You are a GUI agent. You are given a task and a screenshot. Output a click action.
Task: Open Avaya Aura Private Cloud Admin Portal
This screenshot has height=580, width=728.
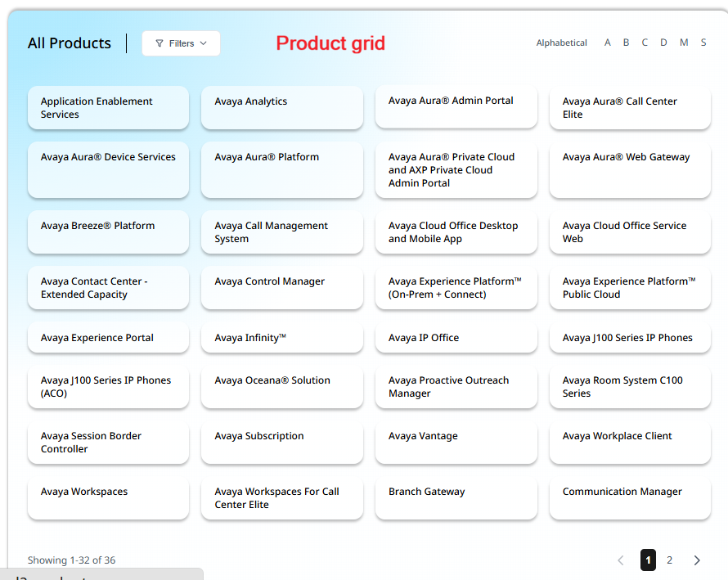tap(456, 170)
